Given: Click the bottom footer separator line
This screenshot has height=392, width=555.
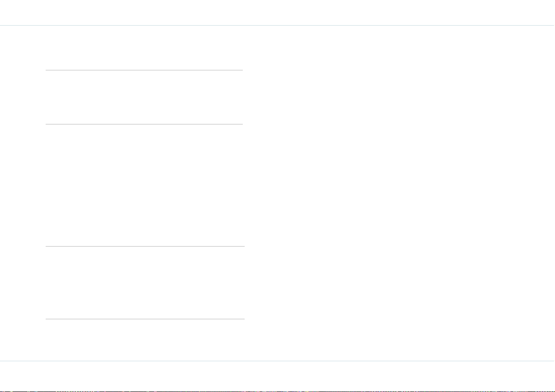Looking at the screenshot, I should click(278, 361).
